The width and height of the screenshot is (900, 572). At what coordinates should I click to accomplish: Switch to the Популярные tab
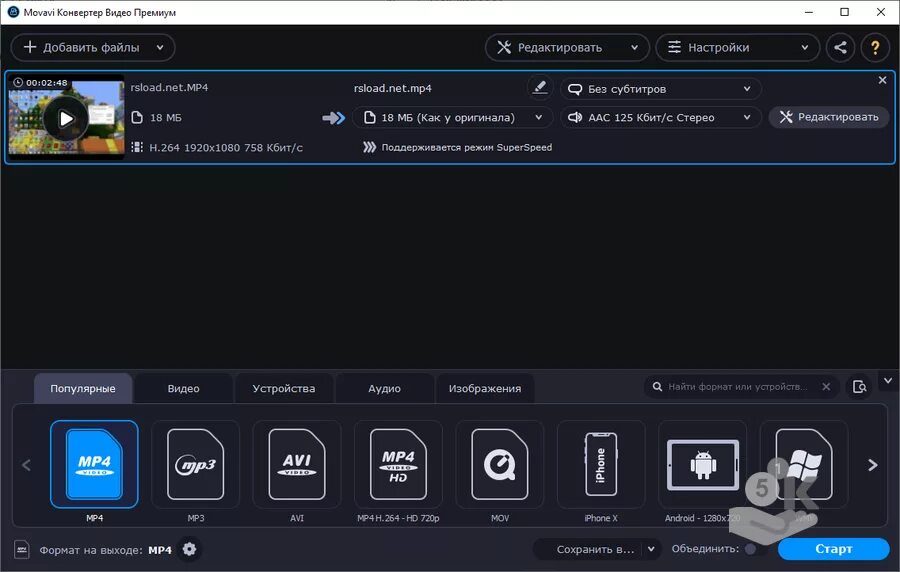[83, 388]
